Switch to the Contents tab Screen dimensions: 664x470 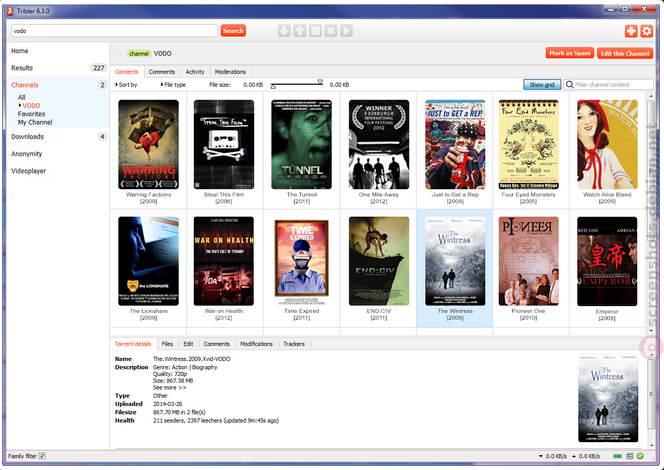coord(127,72)
